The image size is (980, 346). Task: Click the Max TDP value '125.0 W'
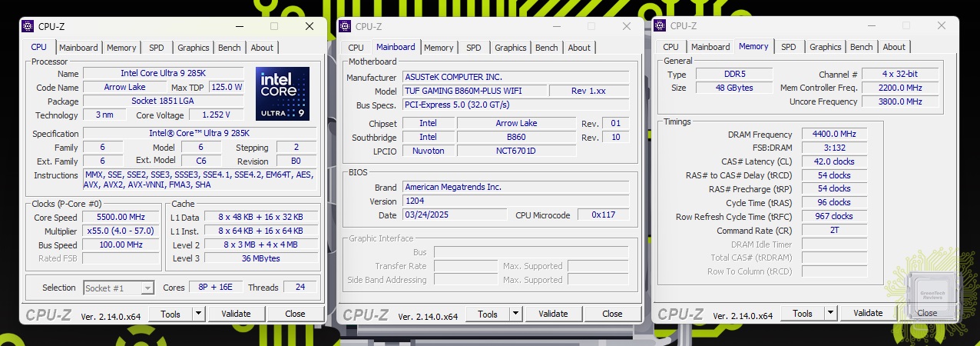[x=227, y=88]
